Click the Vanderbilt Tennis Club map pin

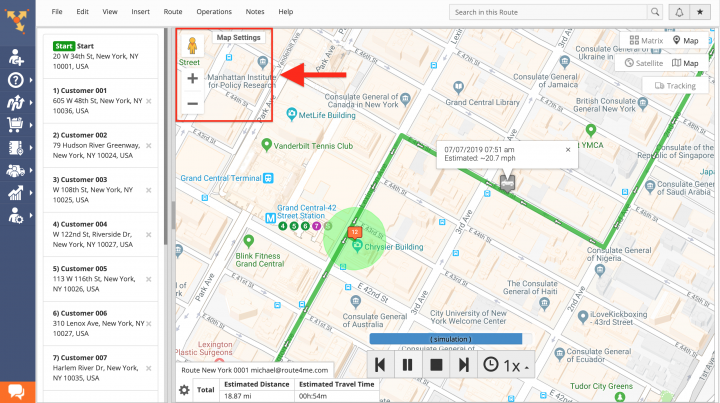pyautogui.click(x=266, y=145)
